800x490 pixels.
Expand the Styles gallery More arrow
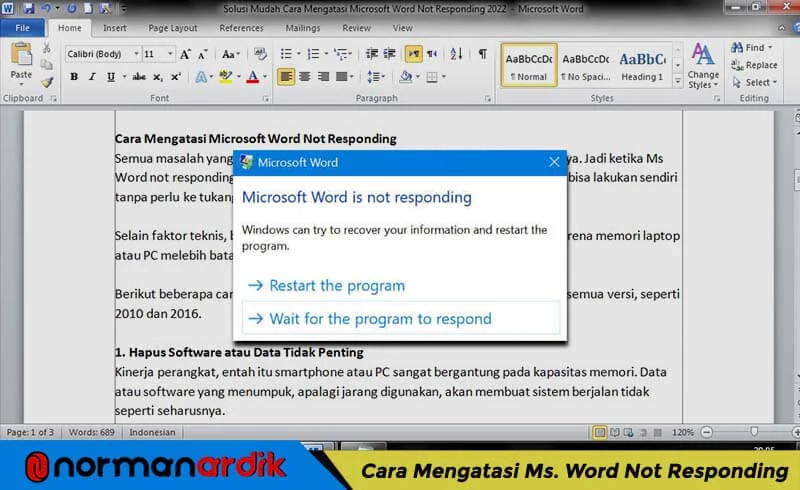tap(678, 81)
